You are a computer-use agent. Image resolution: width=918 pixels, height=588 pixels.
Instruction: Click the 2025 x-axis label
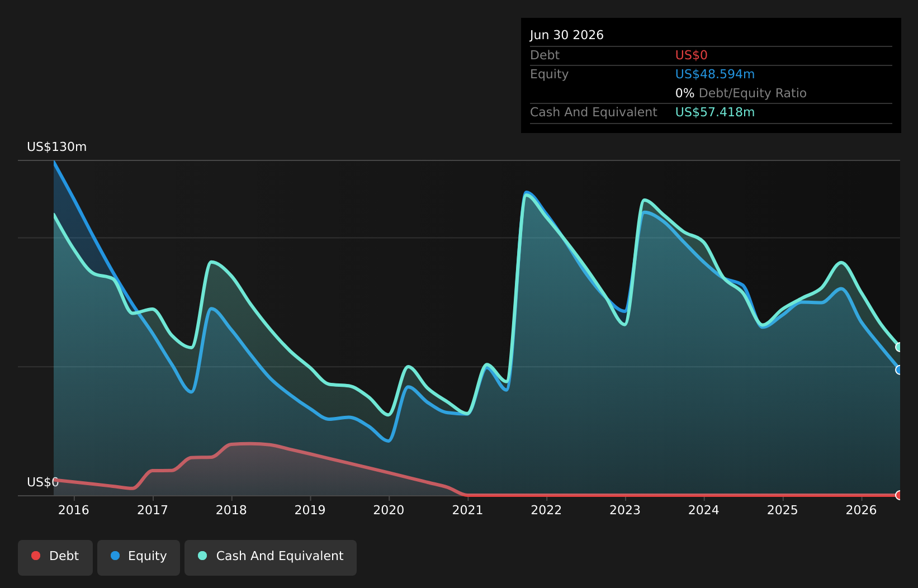click(783, 510)
